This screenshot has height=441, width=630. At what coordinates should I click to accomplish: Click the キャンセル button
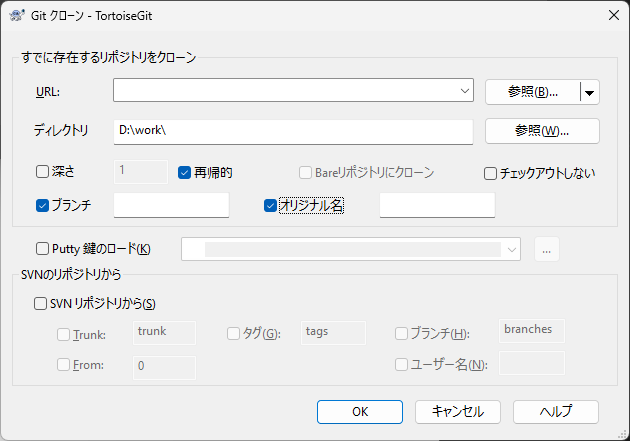click(457, 411)
